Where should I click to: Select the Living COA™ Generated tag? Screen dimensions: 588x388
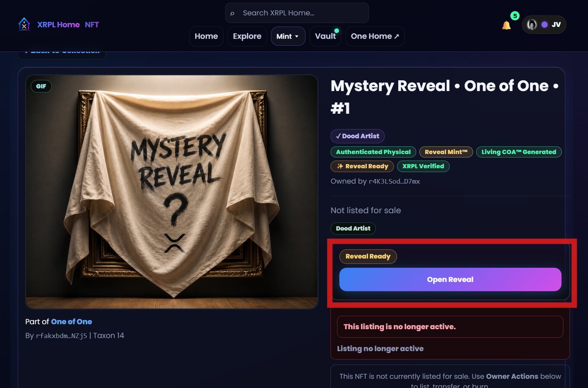pos(519,152)
